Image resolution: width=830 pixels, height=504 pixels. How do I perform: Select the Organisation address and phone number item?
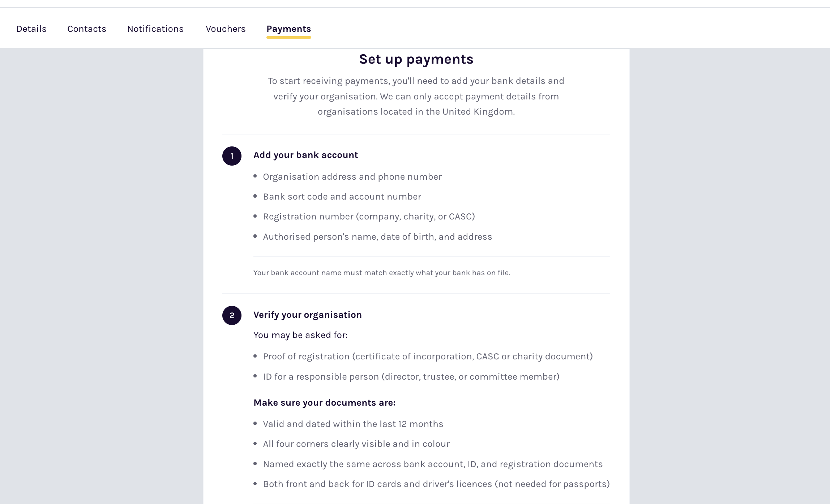point(352,177)
